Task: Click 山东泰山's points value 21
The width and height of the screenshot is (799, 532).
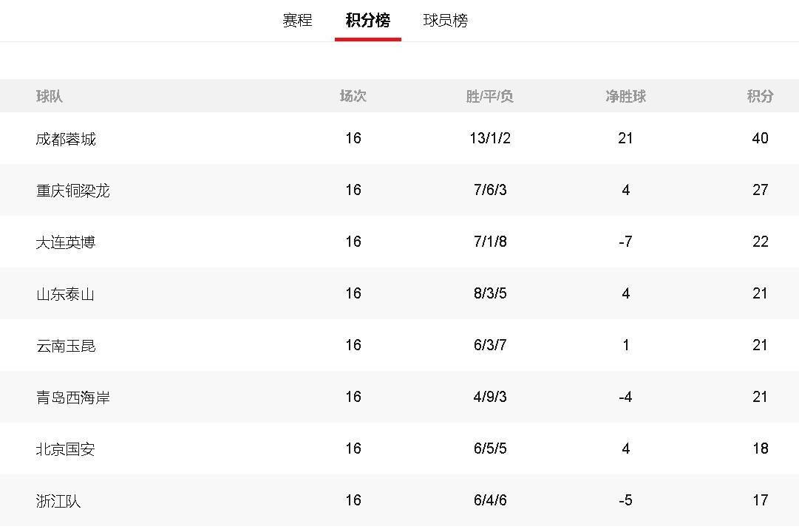Action: 760,293
